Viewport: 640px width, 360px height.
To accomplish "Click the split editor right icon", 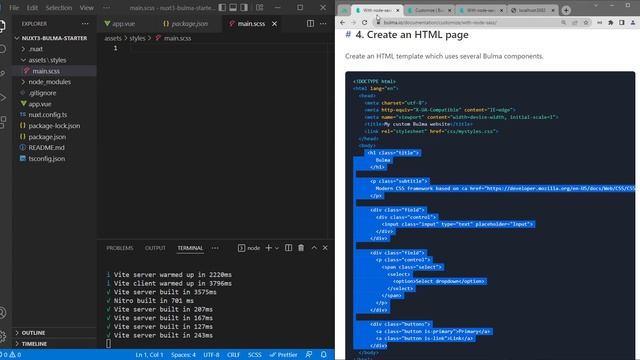I will [x=310, y=24].
